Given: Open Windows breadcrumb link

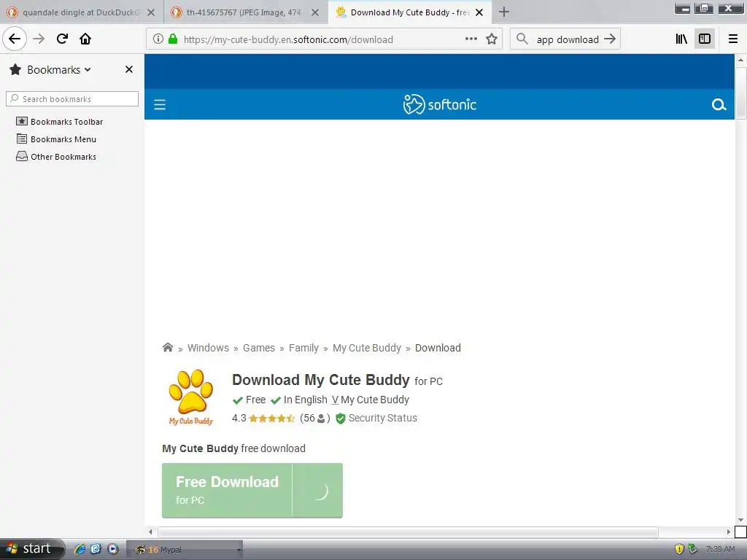Looking at the screenshot, I should [208, 348].
